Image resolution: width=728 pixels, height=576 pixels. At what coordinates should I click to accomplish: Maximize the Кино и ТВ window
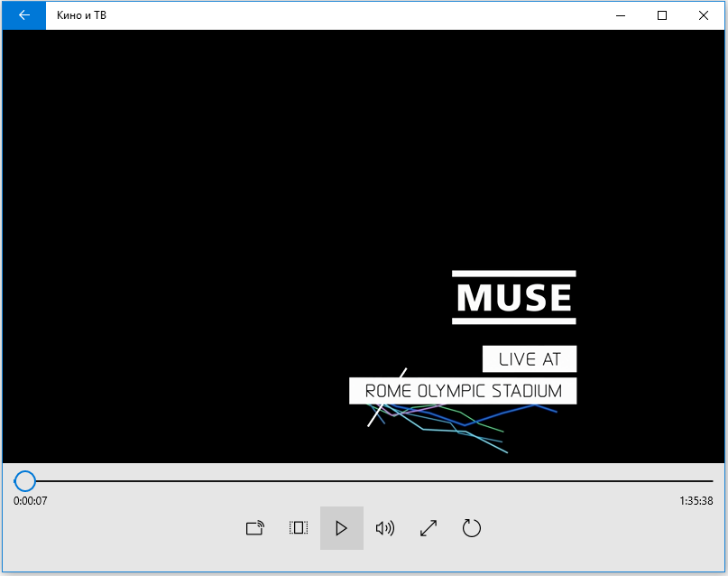[662, 15]
